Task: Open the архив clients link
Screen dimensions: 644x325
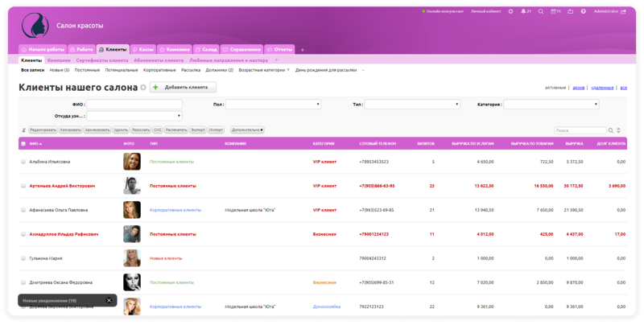Action: point(578,88)
